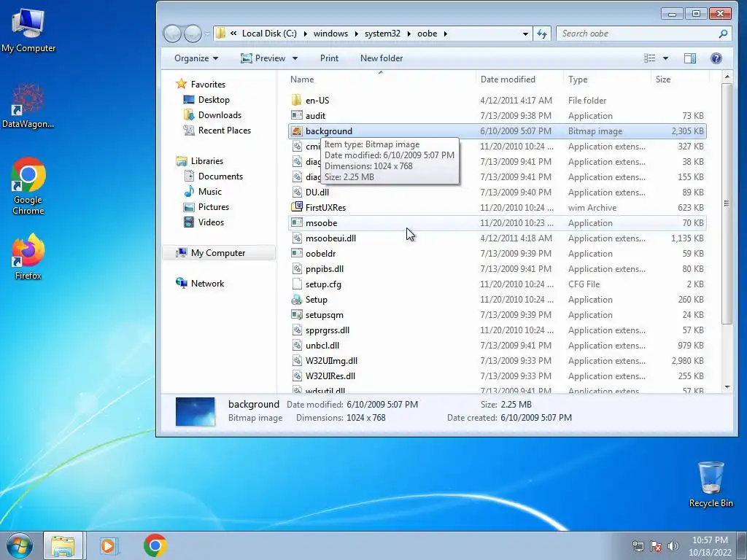Image resolution: width=747 pixels, height=560 pixels.
Task: Expand the arrow after system32 in breadcrumb
Action: tap(409, 34)
